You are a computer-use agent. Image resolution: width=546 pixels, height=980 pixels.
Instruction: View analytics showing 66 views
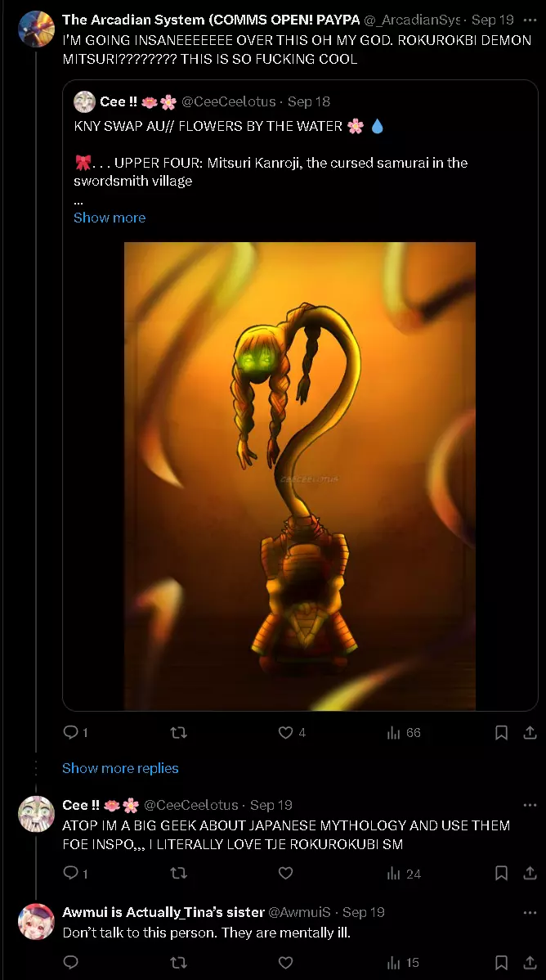404,732
